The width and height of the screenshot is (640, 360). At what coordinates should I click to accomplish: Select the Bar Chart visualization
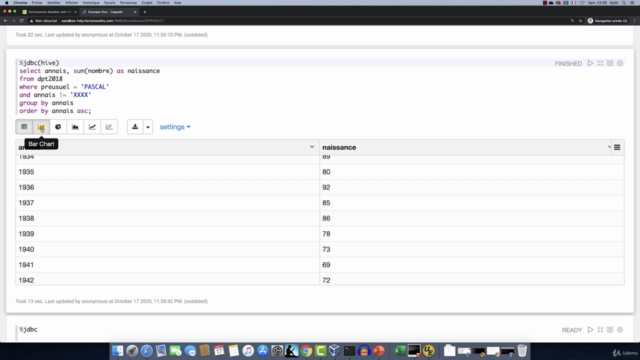coord(41,127)
